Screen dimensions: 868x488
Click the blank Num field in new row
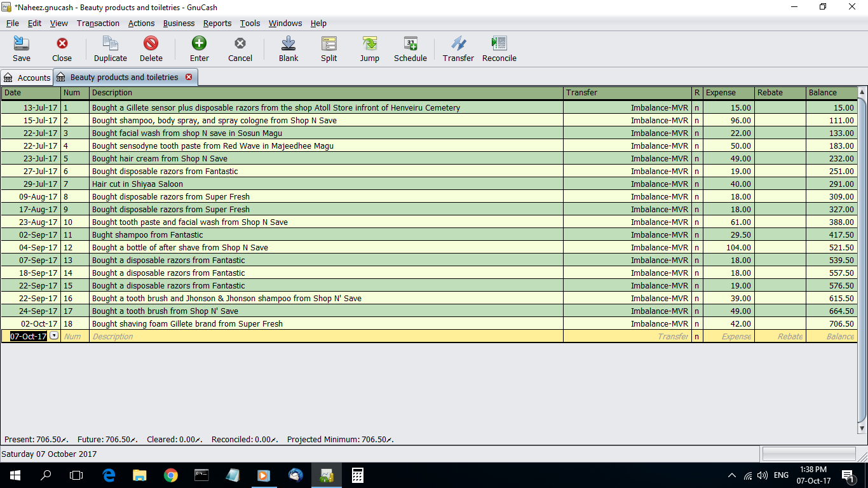(75, 336)
